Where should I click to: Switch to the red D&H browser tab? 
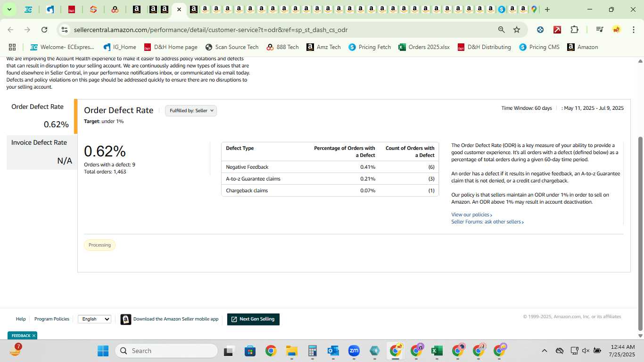[x=72, y=9]
